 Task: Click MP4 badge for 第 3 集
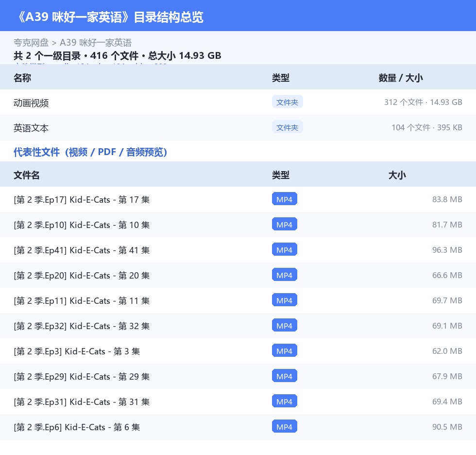pyautogui.click(x=285, y=350)
